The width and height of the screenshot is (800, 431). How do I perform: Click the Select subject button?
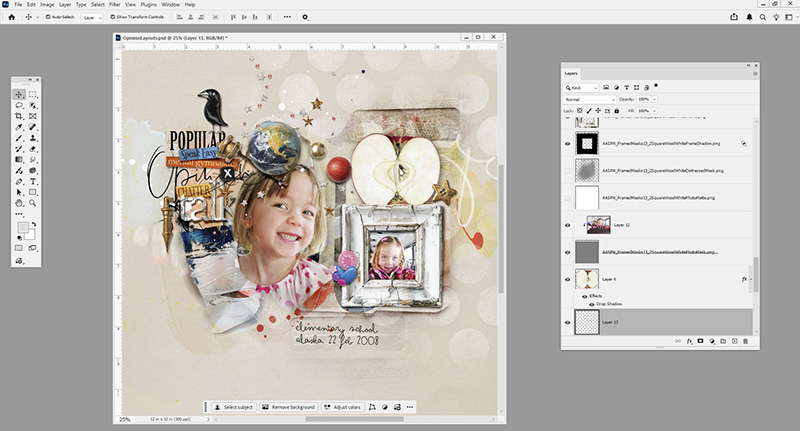click(233, 407)
